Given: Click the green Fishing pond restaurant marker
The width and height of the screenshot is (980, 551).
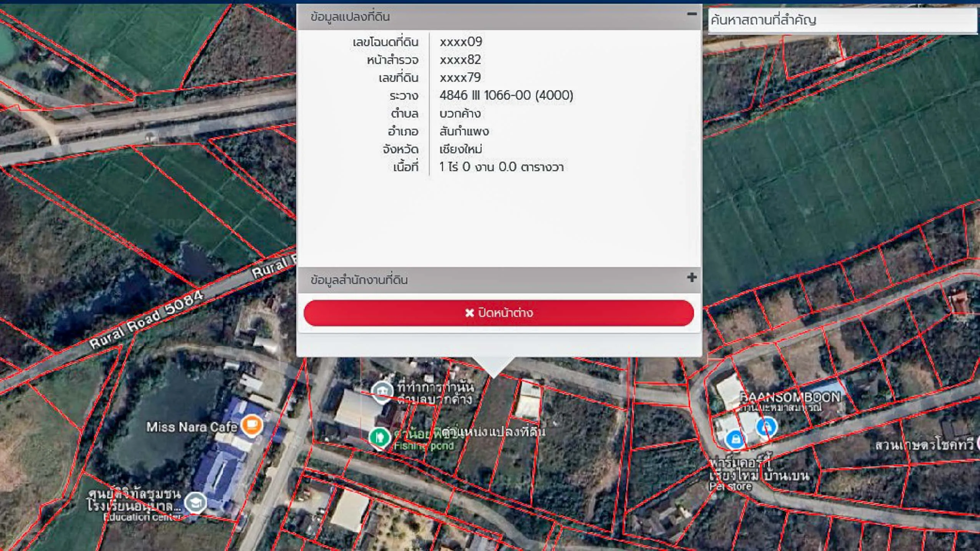Looking at the screenshot, I should [380, 437].
